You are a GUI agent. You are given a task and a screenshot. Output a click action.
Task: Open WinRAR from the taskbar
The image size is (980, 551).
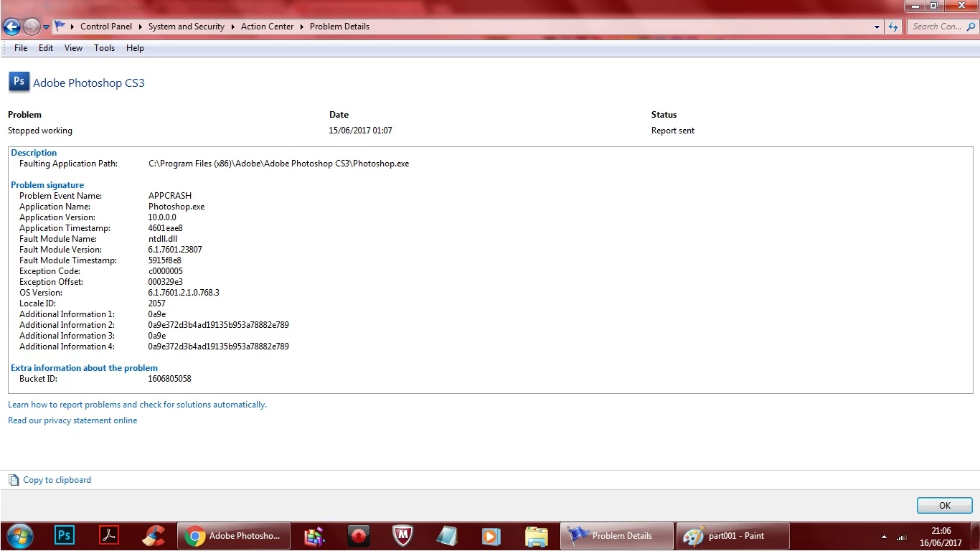pos(314,535)
